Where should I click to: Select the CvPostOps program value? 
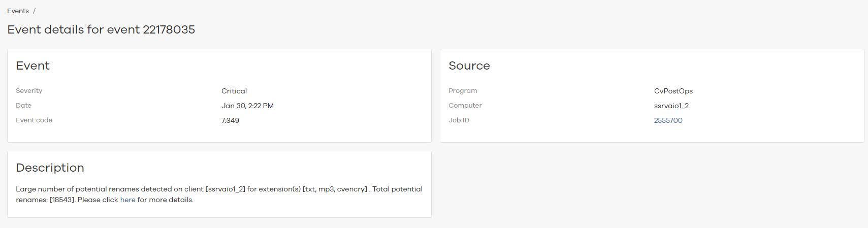pyautogui.click(x=673, y=91)
